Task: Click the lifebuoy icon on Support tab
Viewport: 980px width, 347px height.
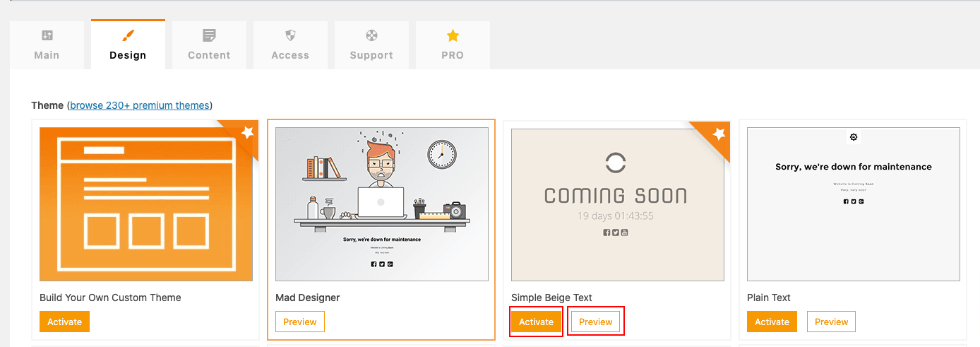Action: pyautogui.click(x=371, y=35)
